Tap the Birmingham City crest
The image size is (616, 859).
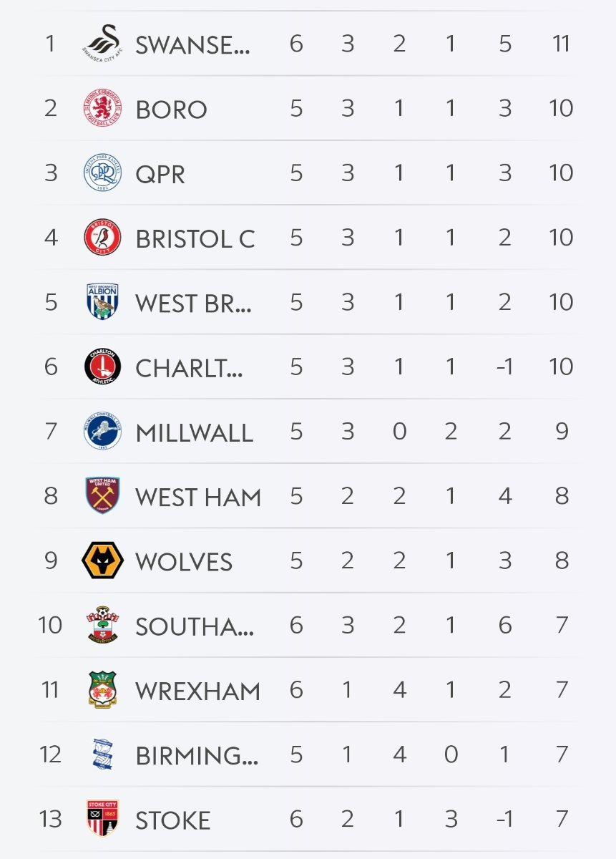tap(102, 754)
